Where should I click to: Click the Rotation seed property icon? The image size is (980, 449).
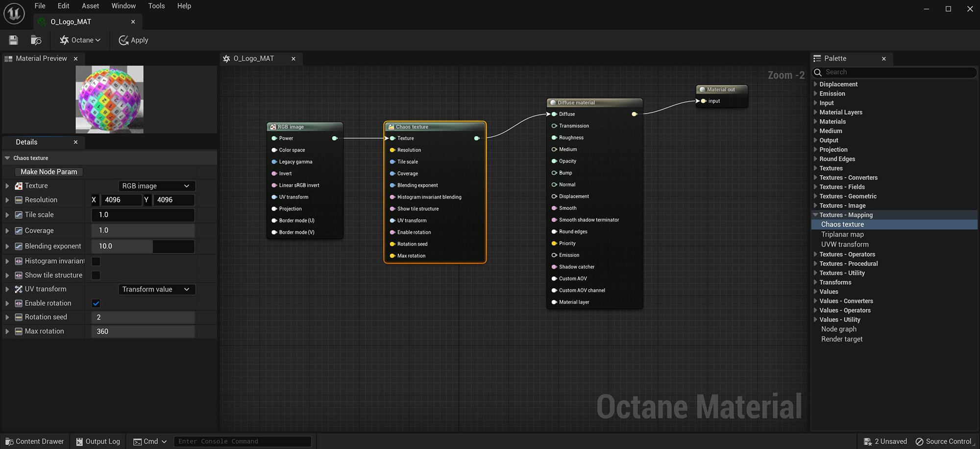[x=19, y=317]
